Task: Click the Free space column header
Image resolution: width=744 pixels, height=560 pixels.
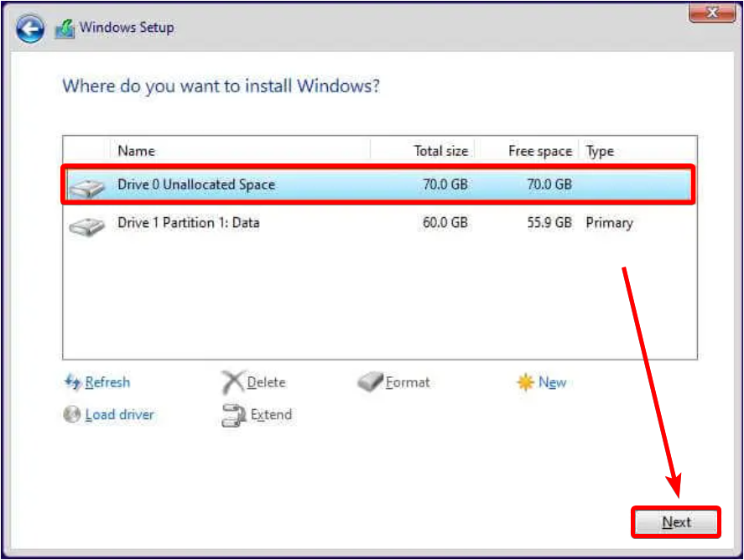Action: point(539,150)
